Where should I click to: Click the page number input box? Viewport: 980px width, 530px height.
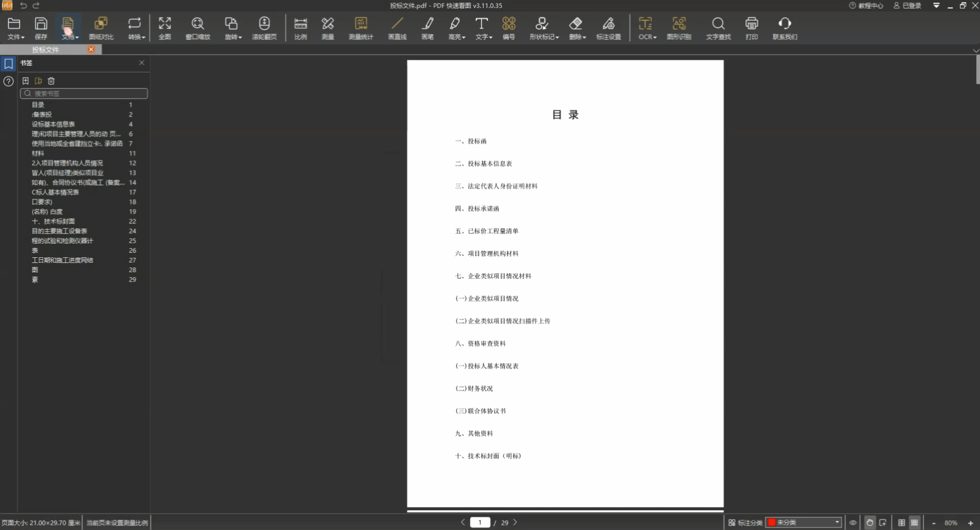pyautogui.click(x=480, y=522)
